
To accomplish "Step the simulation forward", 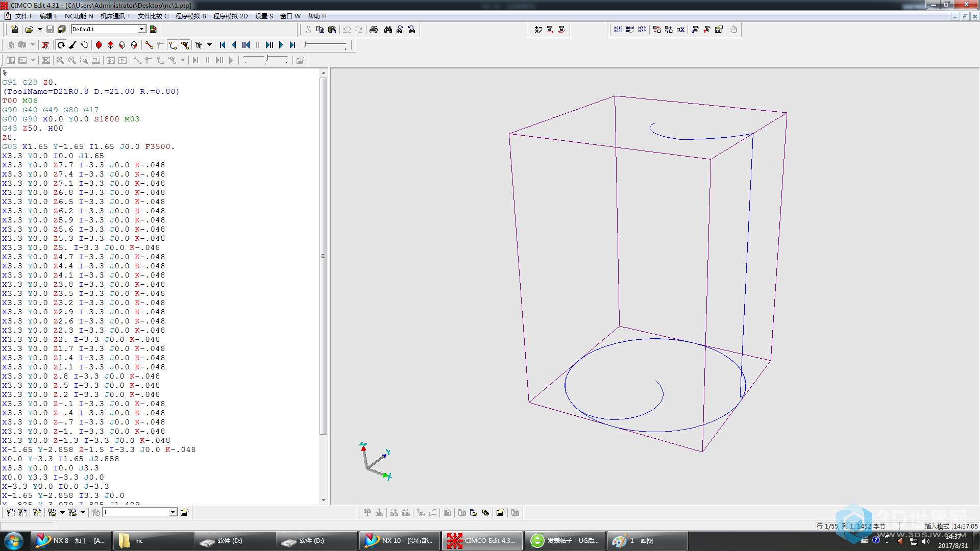I will click(269, 45).
